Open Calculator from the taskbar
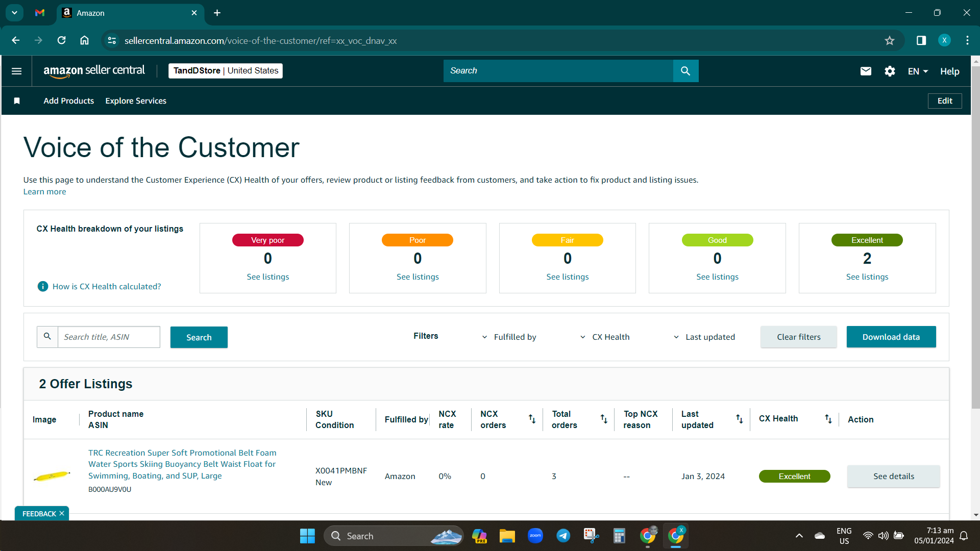The height and width of the screenshot is (551, 980). click(619, 536)
